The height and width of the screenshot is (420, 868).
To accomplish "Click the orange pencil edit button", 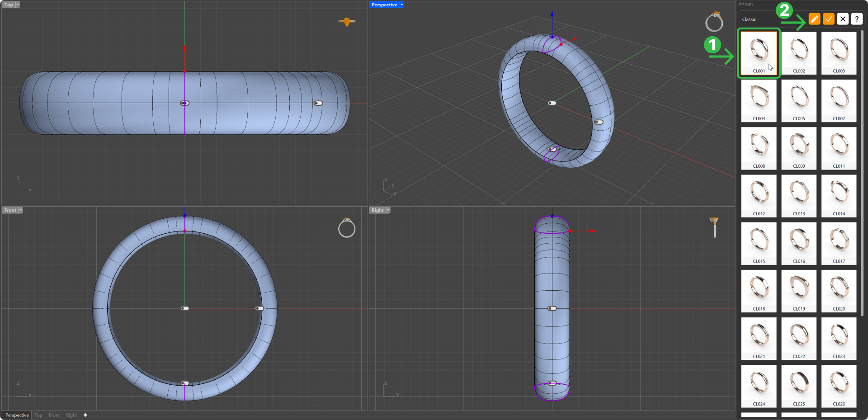I will (x=814, y=19).
